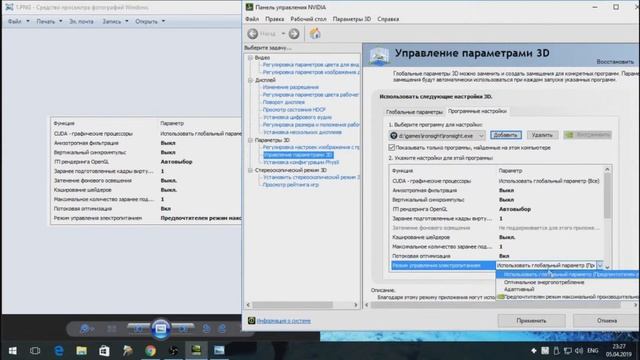
Task: Open network status in system tray
Action: point(567,351)
